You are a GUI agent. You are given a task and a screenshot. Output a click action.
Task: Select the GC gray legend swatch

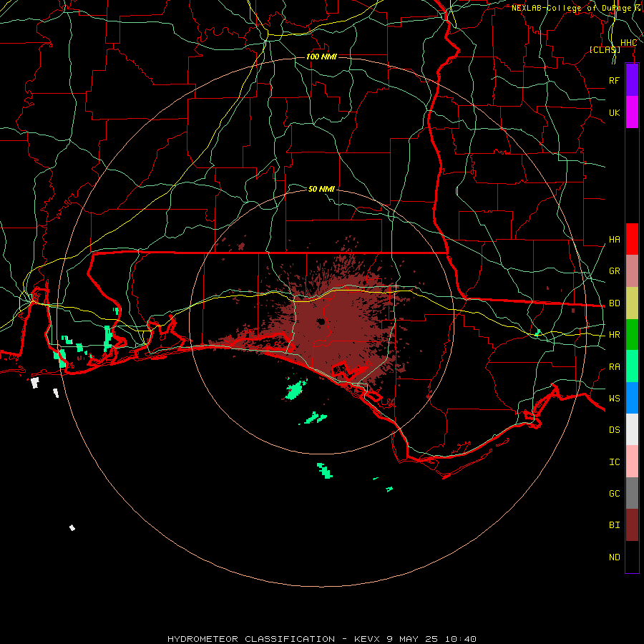click(632, 493)
